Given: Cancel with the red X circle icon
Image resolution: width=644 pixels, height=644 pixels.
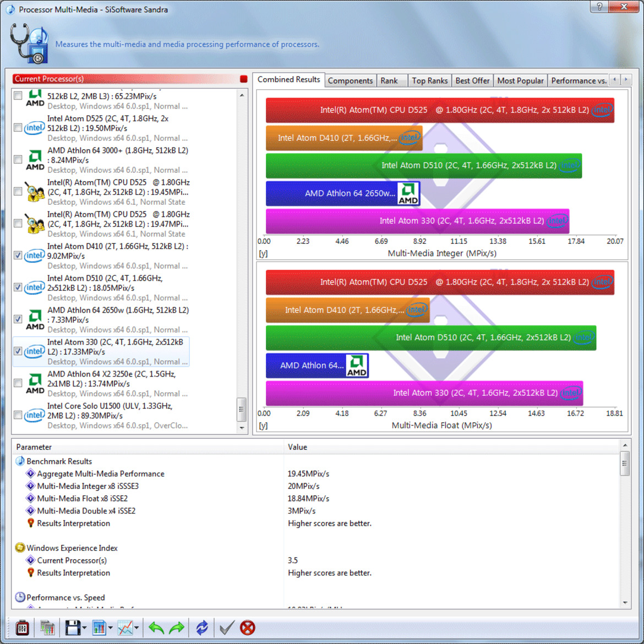Looking at the screenshot, I should [x=247, y=627].
